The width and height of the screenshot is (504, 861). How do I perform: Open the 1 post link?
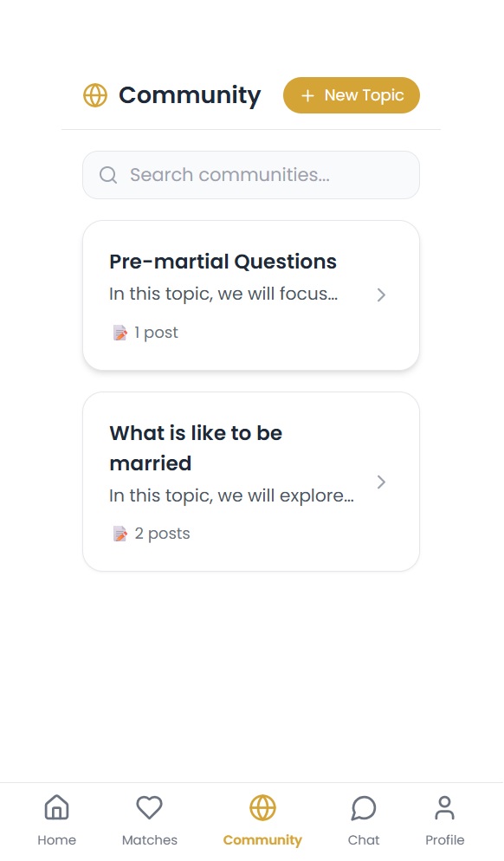156,332
